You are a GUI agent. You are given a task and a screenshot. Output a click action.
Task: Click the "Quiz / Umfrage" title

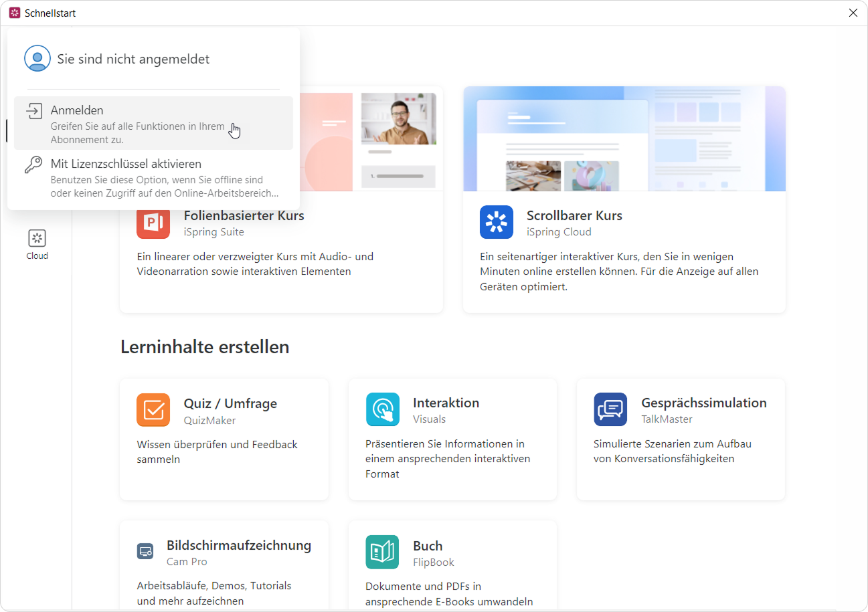230,403
